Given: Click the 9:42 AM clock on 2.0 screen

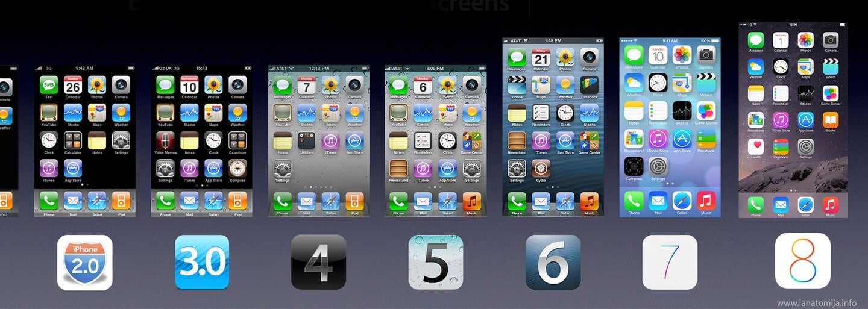Looking at the screenshot, I should point(84,68).
